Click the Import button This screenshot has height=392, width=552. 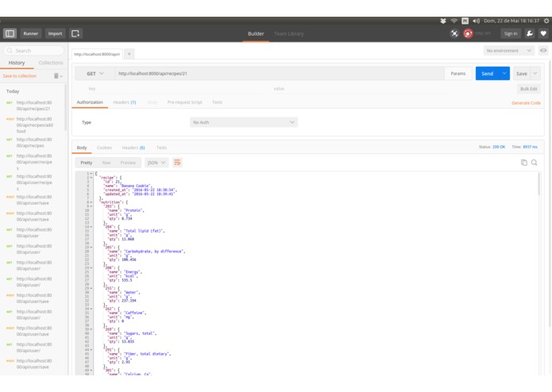point(55,33)
